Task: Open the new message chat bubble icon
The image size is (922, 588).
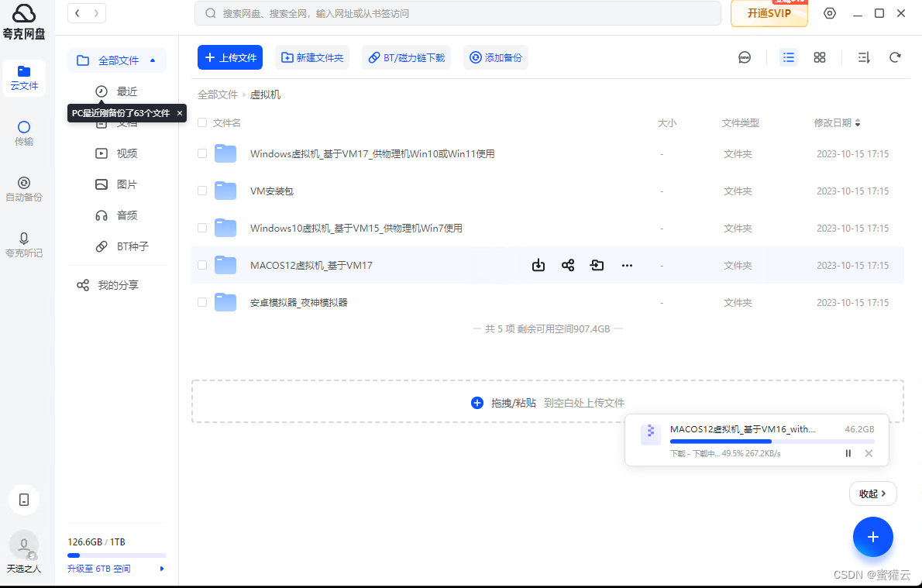Action: click(x=745, y=57)
